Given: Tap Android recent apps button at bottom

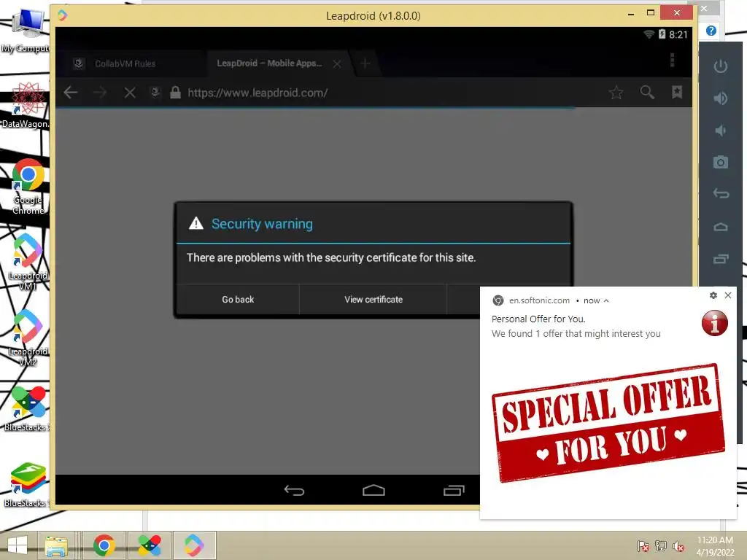Looking at the screenshot, I should point(454,490).
